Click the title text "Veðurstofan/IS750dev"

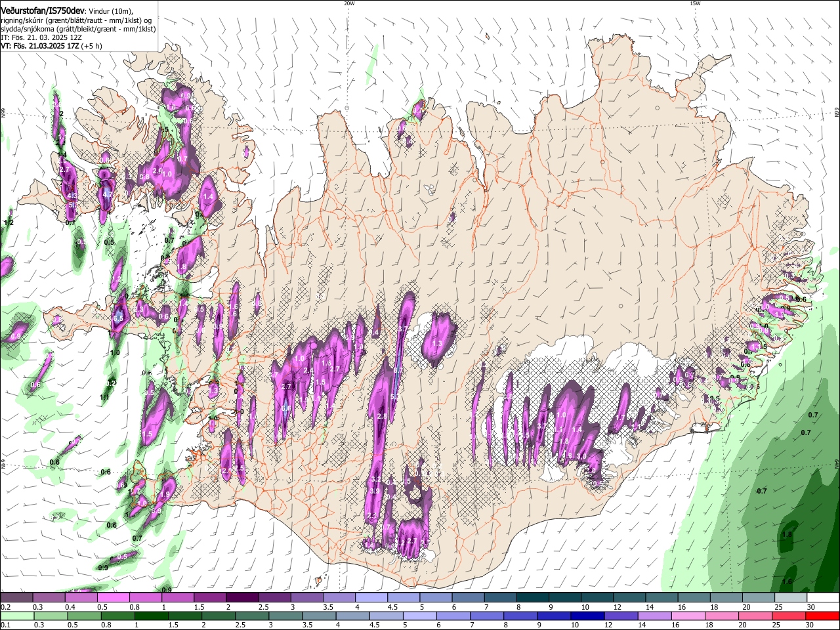click(x=43, y=11)
